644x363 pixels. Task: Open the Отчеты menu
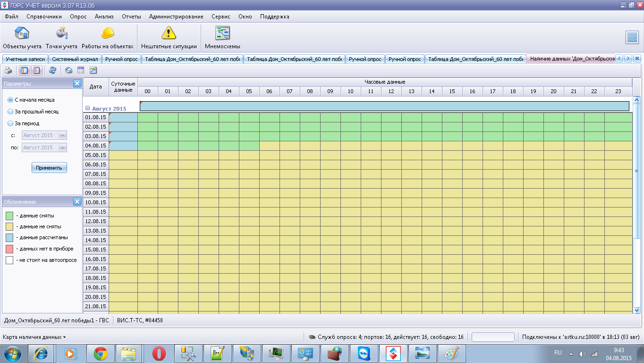[132, 17]
